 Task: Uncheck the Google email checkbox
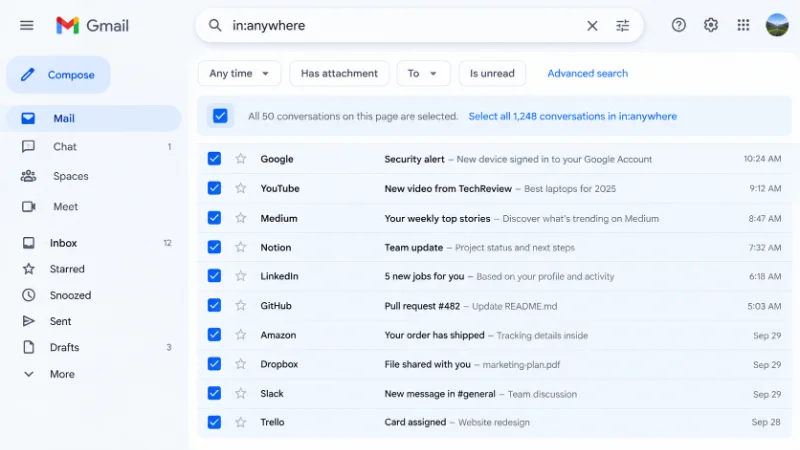point(214,159)
